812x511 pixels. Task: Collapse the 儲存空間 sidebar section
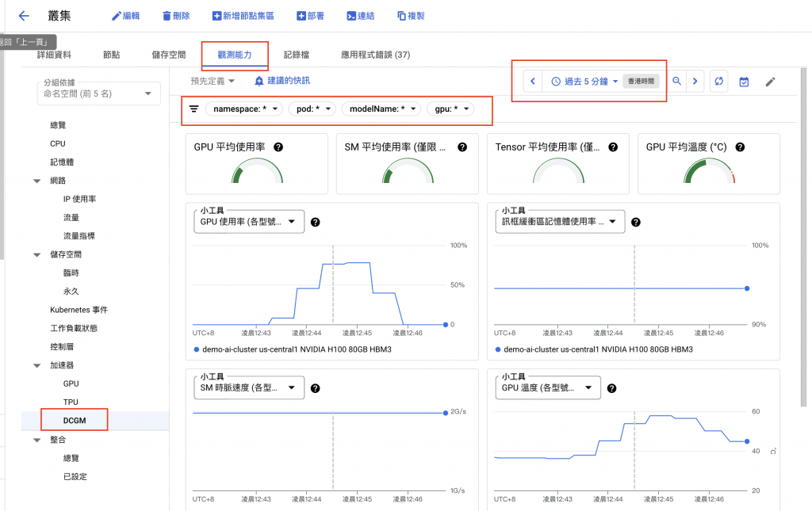tap(36, 254)
